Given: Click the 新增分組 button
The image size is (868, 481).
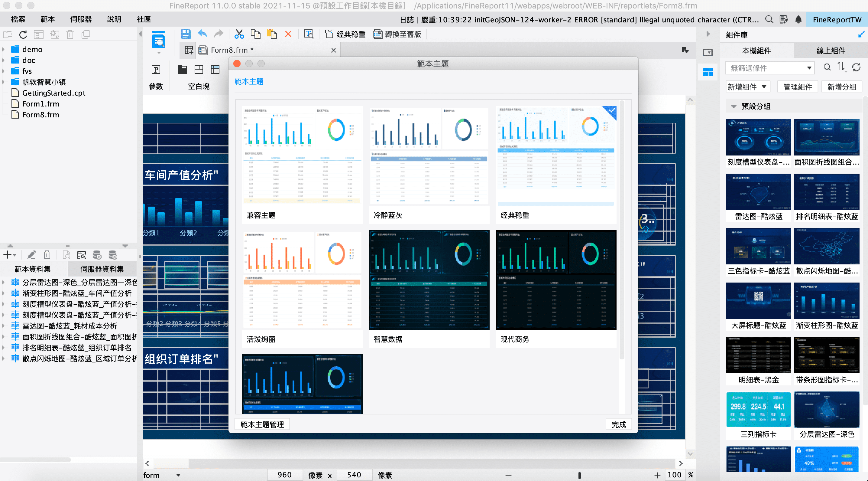Looking at the screenshot, I should coord(841,87).
